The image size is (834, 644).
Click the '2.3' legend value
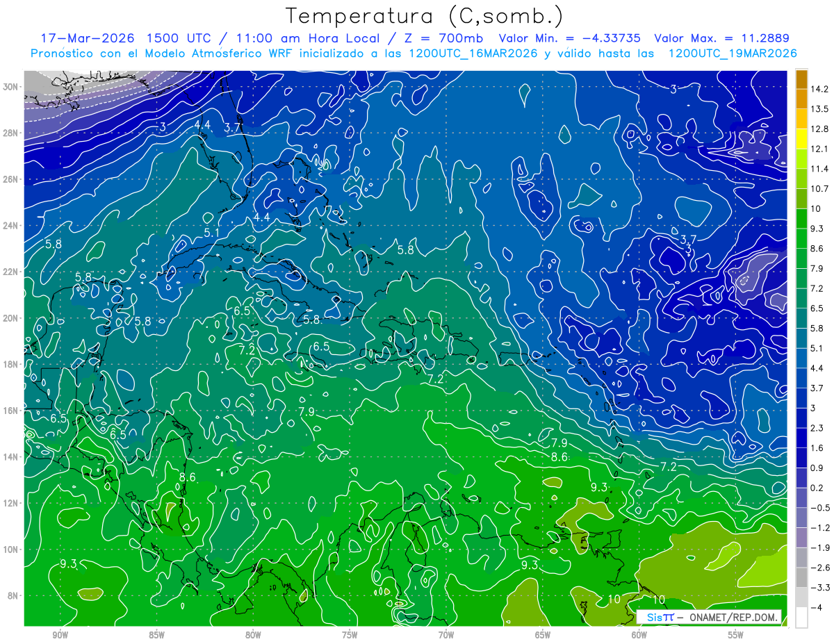pyautogui.click(x=817, y=429)
